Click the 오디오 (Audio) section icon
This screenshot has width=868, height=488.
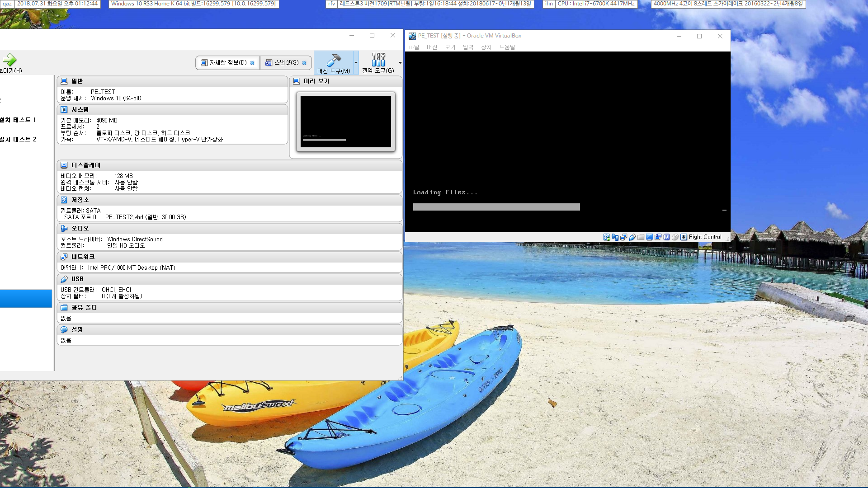click(x=64, y=228)
